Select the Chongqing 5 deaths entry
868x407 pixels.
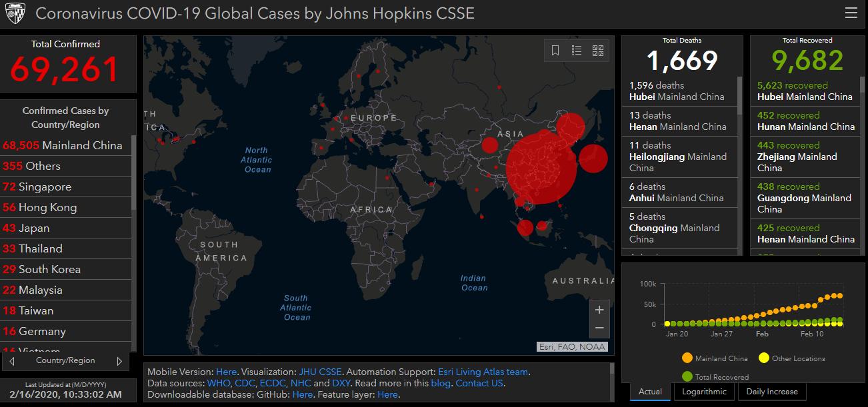(680, 228)
